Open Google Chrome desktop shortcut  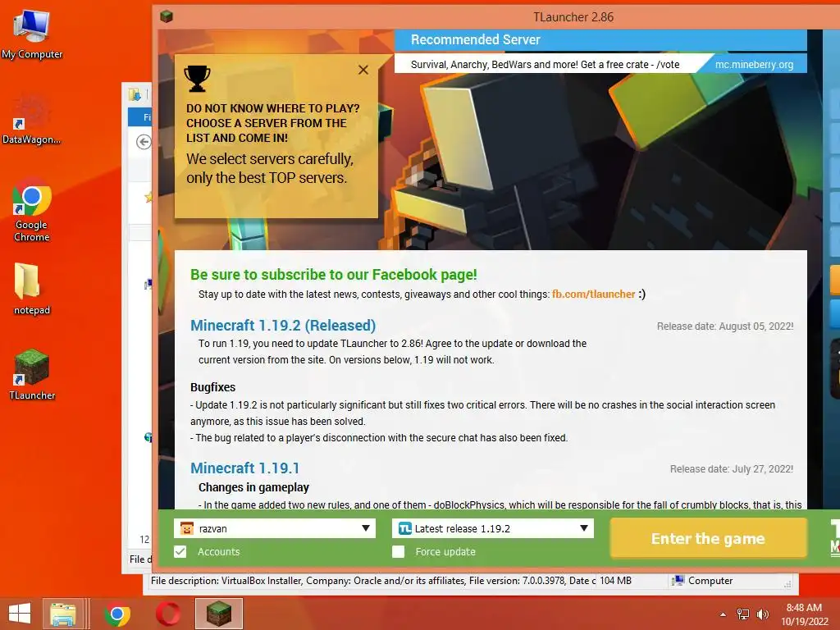click(32, 211)
